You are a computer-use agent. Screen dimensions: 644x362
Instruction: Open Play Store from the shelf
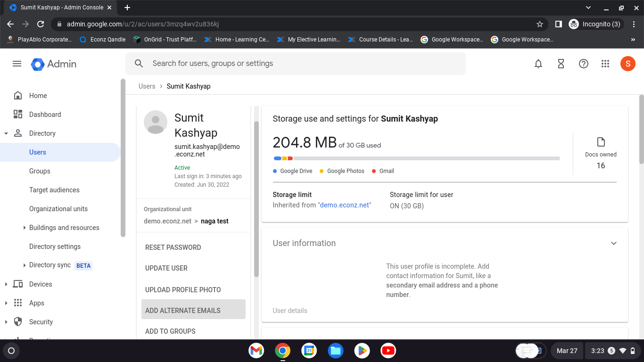point(362,351)
